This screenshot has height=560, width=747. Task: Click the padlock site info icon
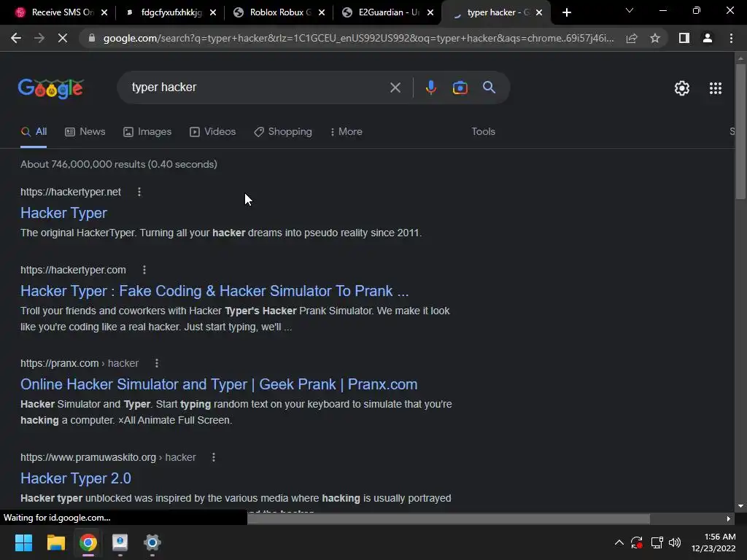coord(92,38)
